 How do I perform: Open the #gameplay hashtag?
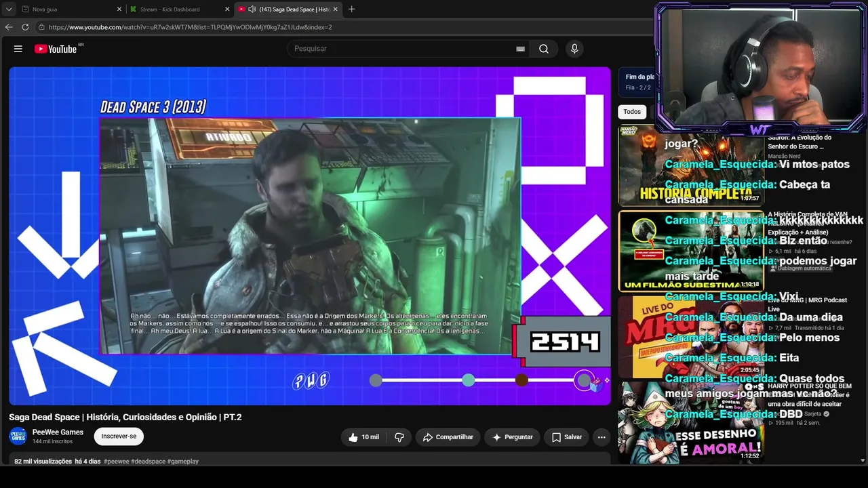183,462
